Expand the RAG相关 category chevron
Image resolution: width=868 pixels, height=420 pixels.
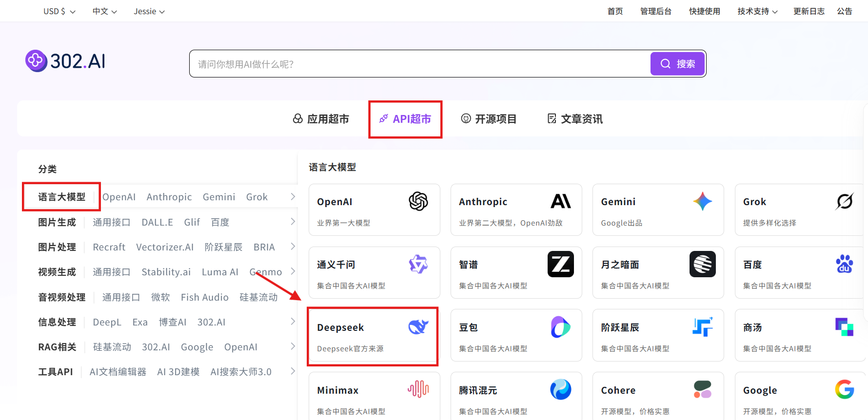pos(293,346)
